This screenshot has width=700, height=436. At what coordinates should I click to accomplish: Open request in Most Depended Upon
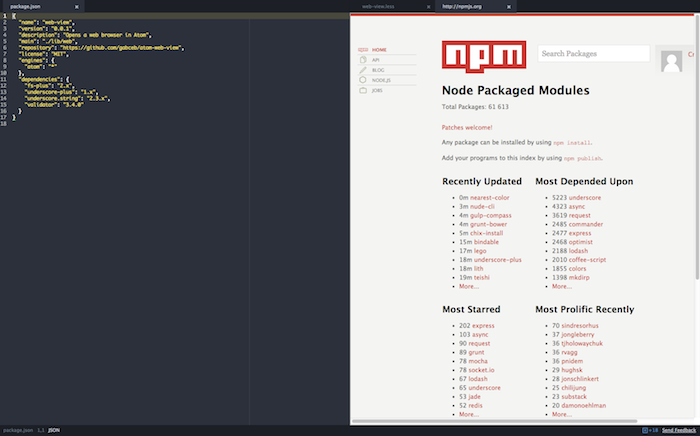pos(579,216)
